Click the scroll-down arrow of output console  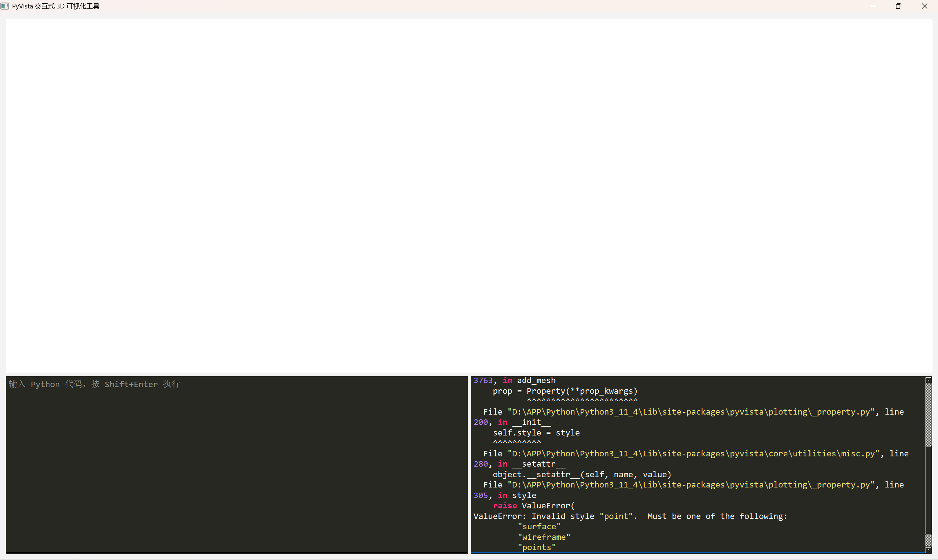[x=928, y=550]
